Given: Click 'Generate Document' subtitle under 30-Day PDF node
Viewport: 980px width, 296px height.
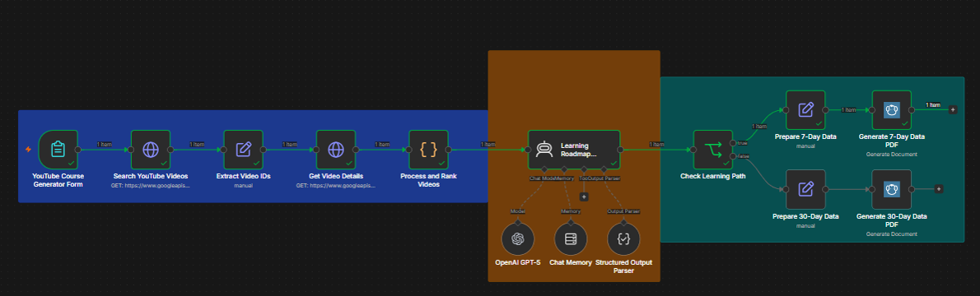Looking at the screenshot, I should tap(891, 234).
